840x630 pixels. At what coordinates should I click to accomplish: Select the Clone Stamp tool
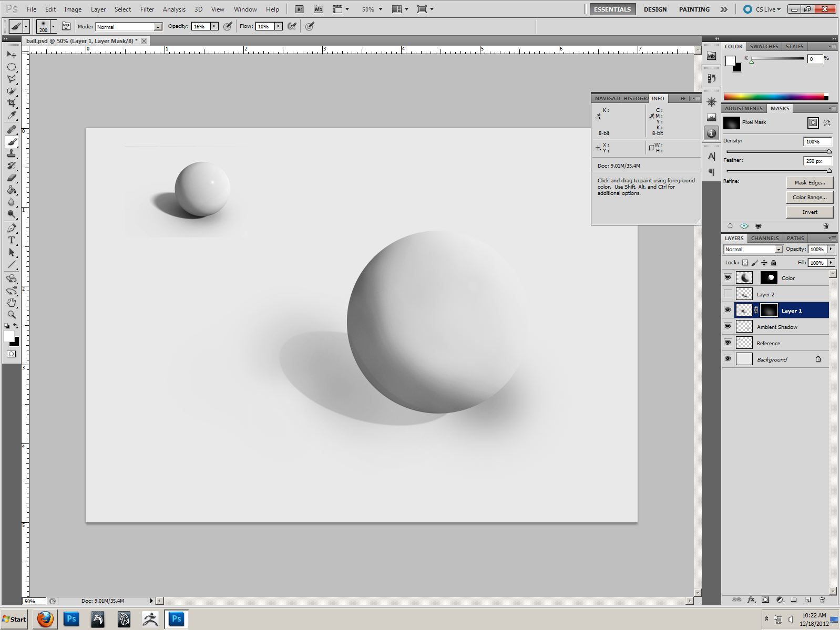tap(12, 153)
